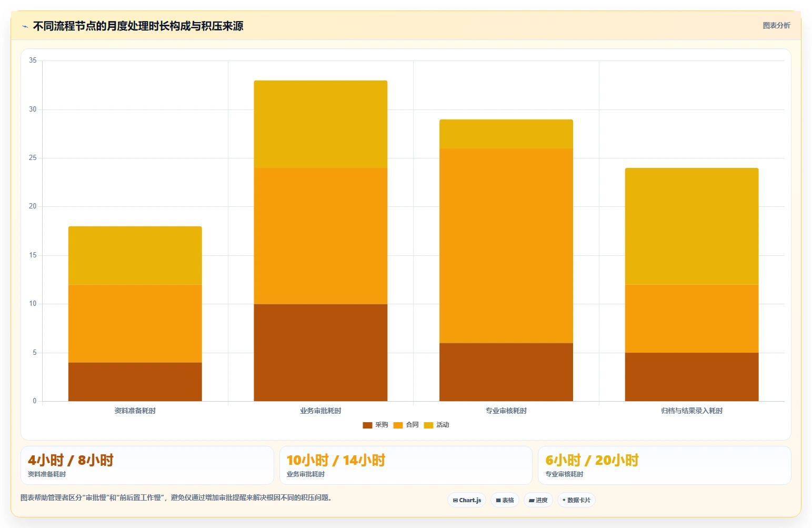Click the 采购 legend label text
812x528 pixels.
coord(382,425)
